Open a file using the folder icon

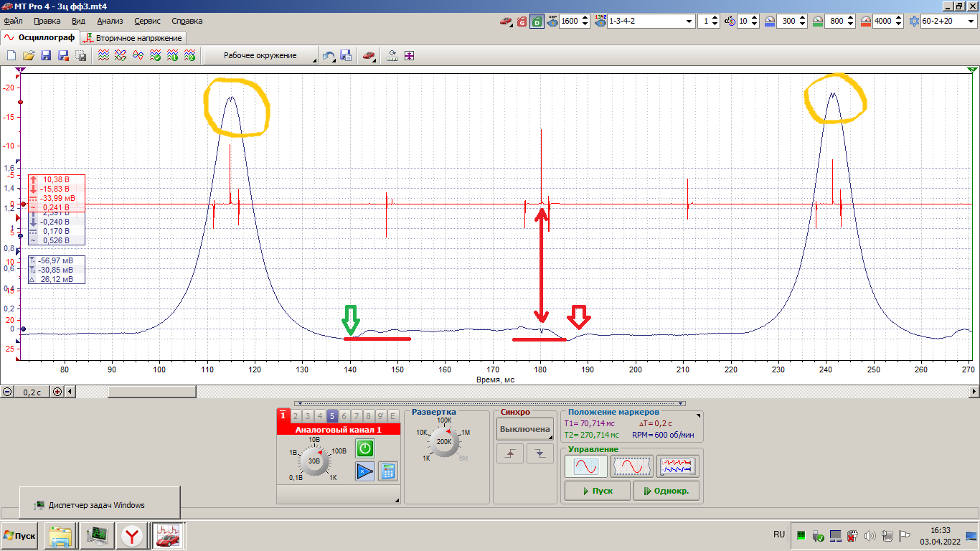pos(29,55)
